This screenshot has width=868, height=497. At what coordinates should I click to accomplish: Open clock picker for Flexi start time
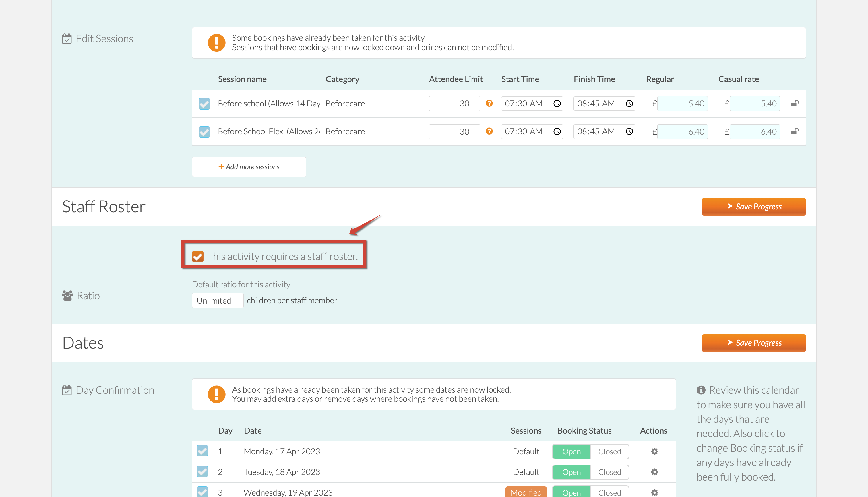point(557,131)
